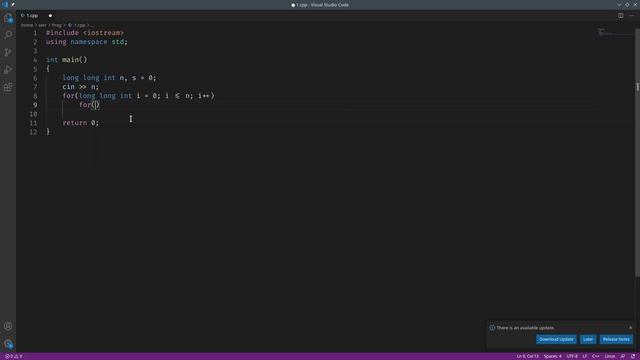Click the VS Code logo in title bar
This screenshot has width=640, height=360.
[x=5, y=4]
